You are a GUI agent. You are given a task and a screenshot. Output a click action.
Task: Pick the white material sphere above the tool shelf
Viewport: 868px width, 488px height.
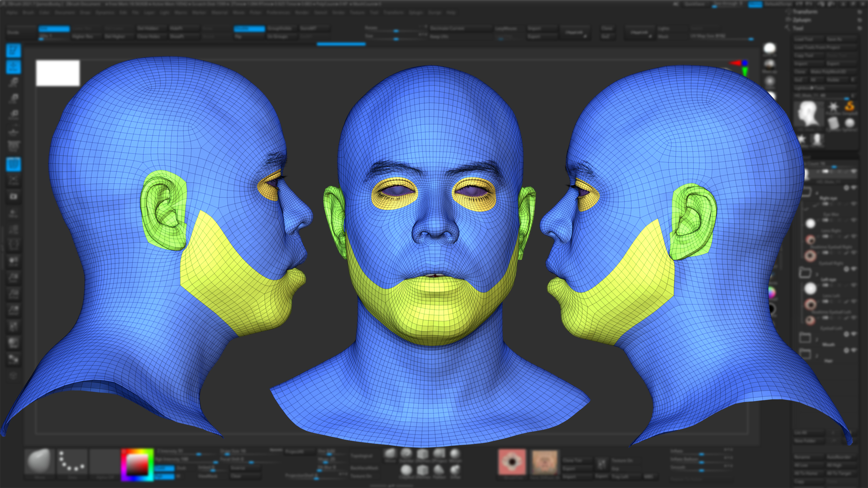769,48
